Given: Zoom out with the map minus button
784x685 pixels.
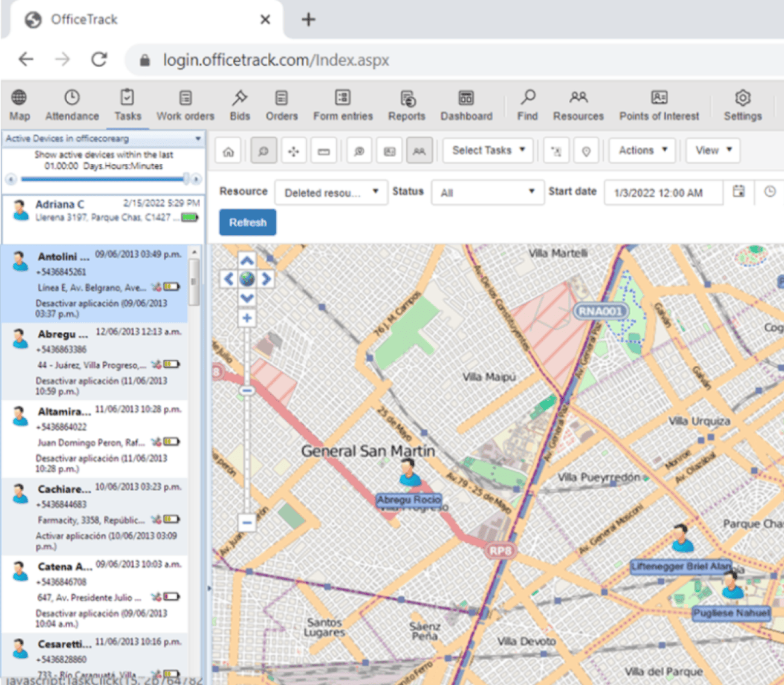Looking at the screenshot, I should pyautogui.click(x=247, y=522).
